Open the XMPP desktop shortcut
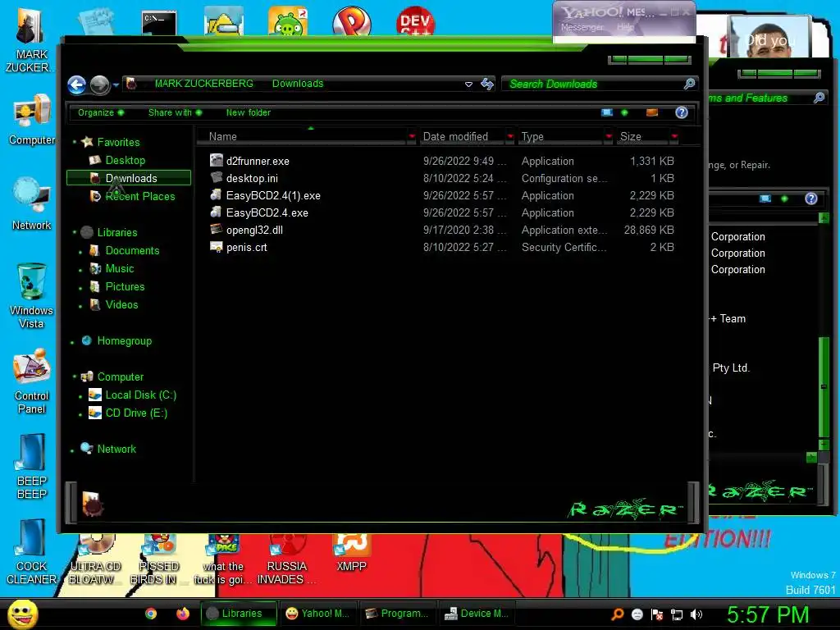 [351, 553]
